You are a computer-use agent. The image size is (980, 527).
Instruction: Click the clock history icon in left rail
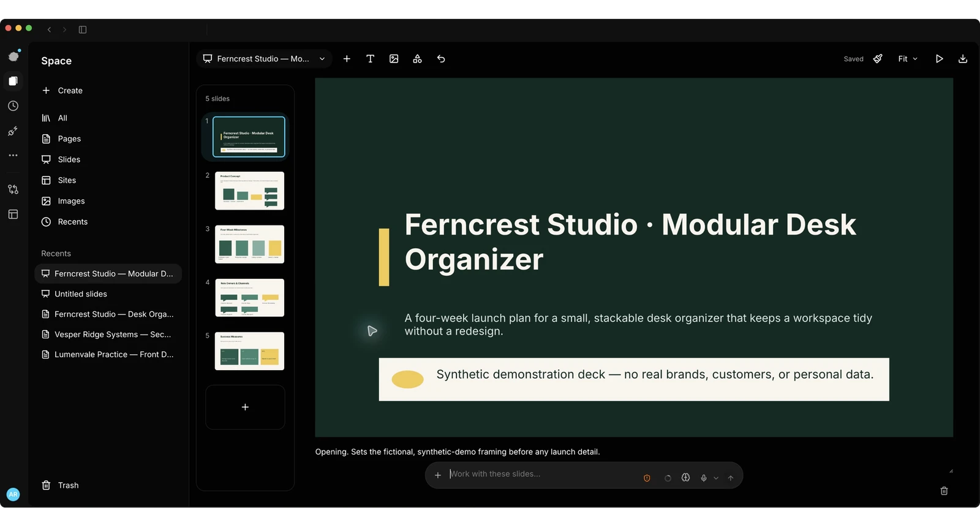tap(13, 106)
